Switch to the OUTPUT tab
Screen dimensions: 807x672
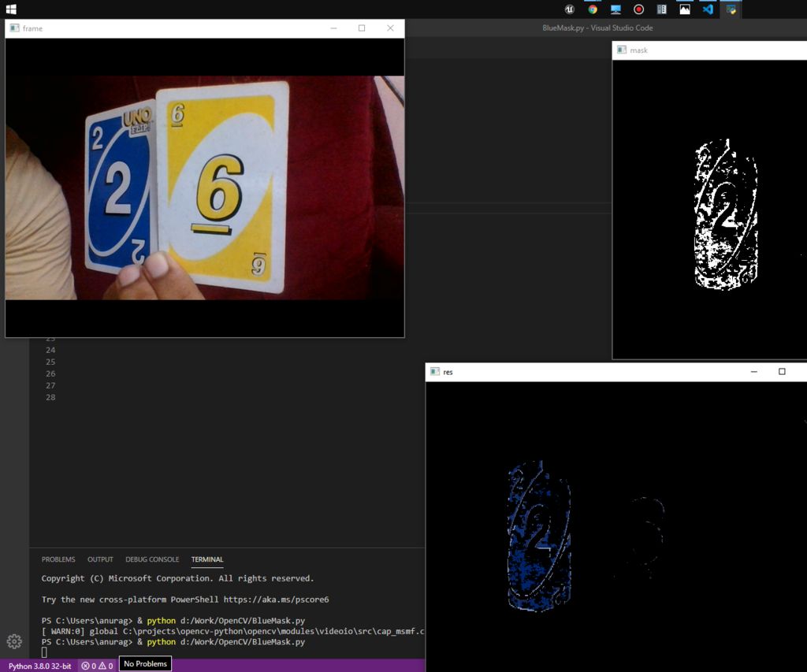click(99, 559)
